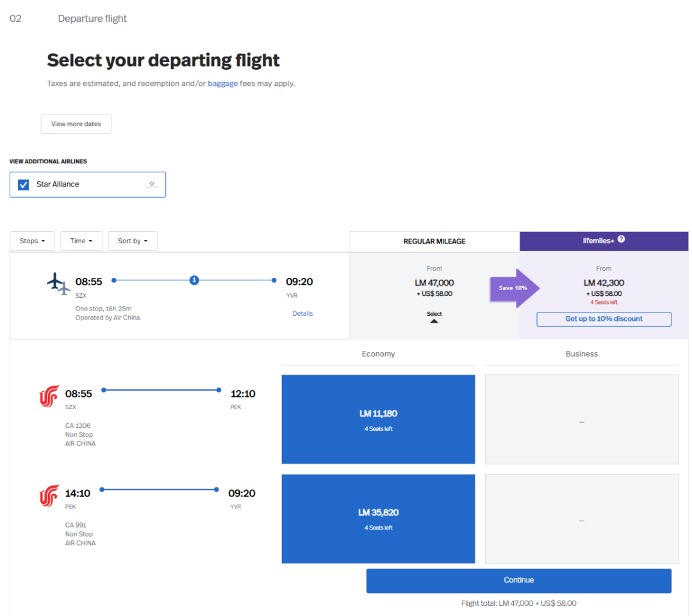
Task: Switch to the Regular Mileage tab
Action: tap(434, 241)
